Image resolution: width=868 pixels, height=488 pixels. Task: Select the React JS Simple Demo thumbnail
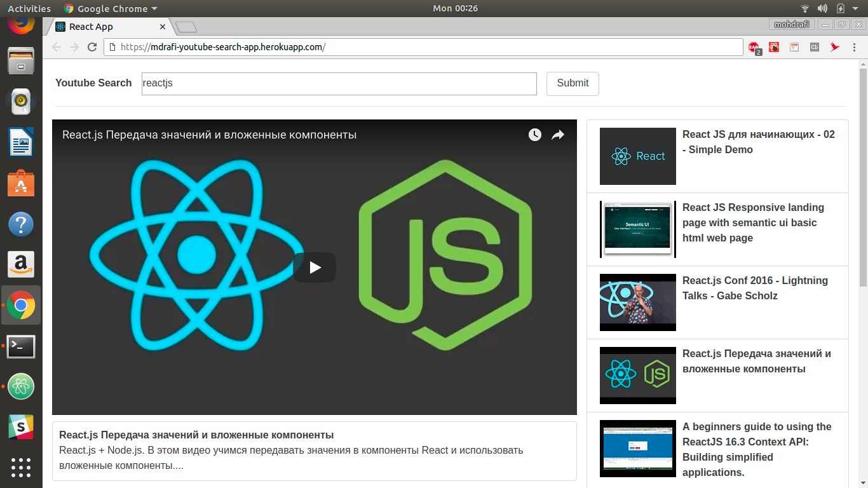[x=638, y=156]
